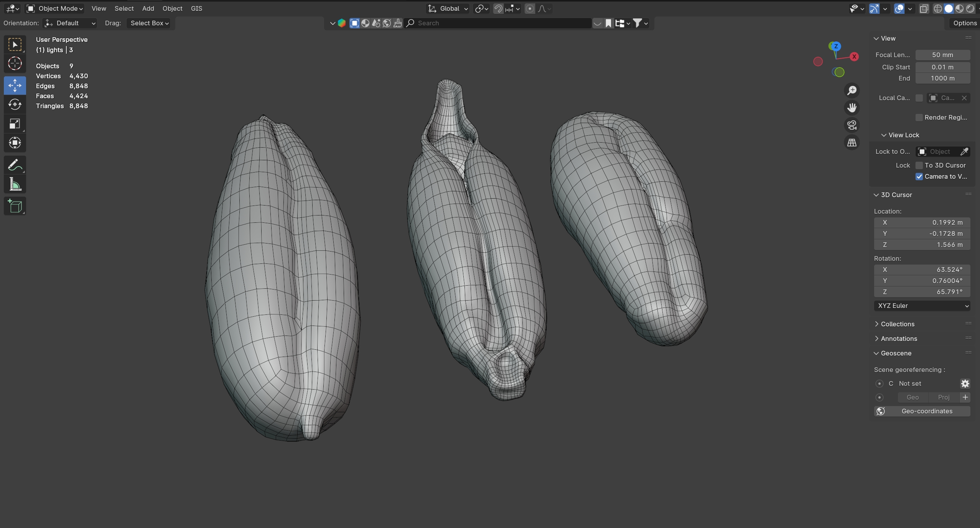Screen dimensions: 980x528
Task: Switch perspective/orthographic with grid icon
Action: tap(852, 143)
